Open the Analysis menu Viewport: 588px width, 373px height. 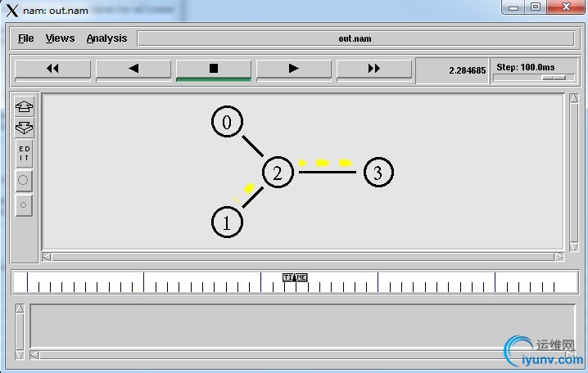pos(107,38)
